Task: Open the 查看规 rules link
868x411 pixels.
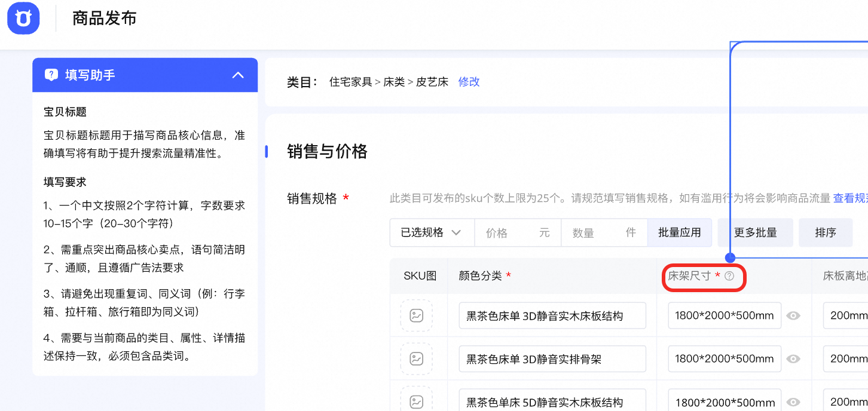Action: click(x=851, y=198)
